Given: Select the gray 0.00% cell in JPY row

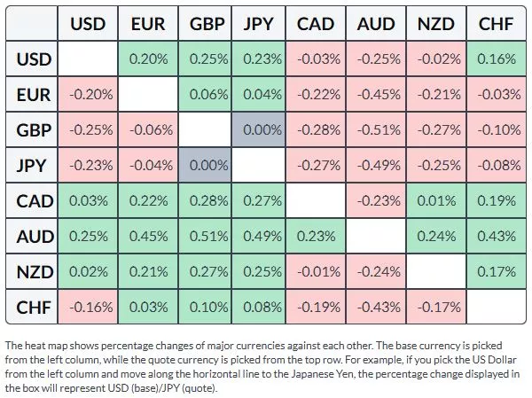Looking at the screenshot, I should click(x=207, y=166).
